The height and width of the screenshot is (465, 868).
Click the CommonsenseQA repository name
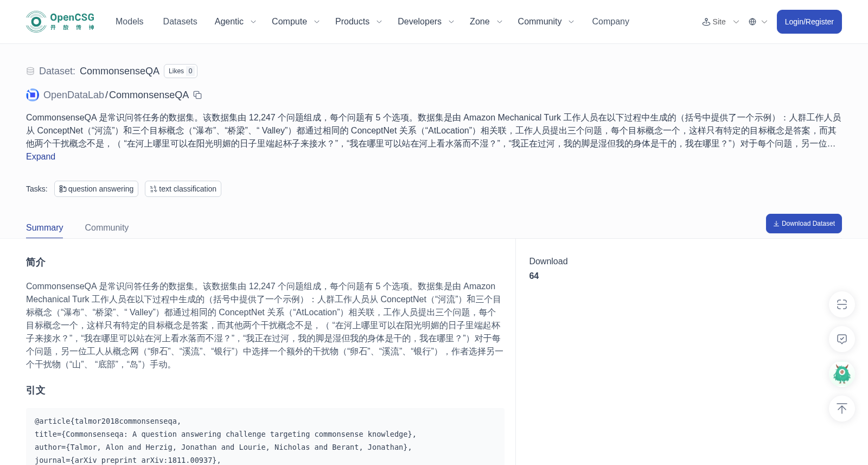click(149, 95)
